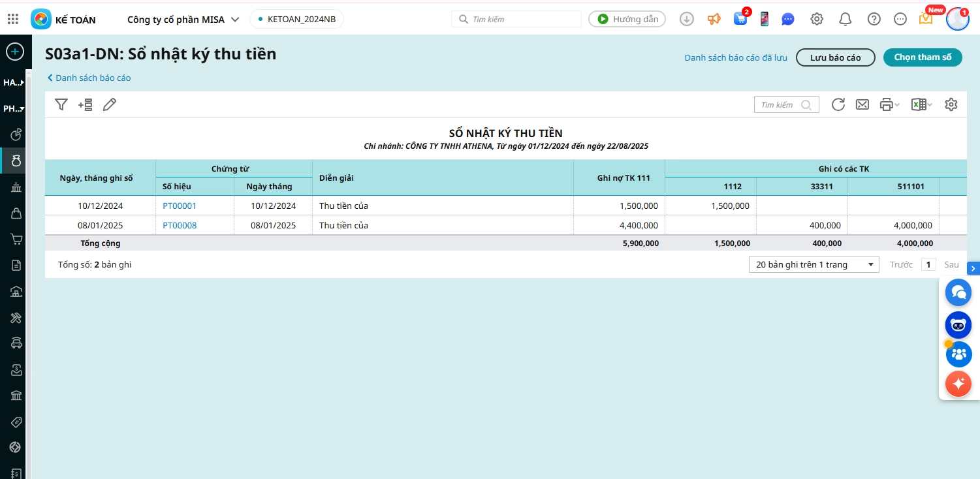
Task: Open Danh sách báo cáo đã lưu
Action: point(735,58)
